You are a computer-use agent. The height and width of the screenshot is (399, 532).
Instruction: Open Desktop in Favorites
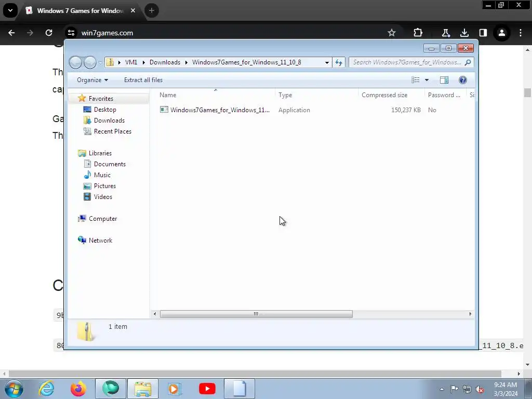tap(105, 110)
